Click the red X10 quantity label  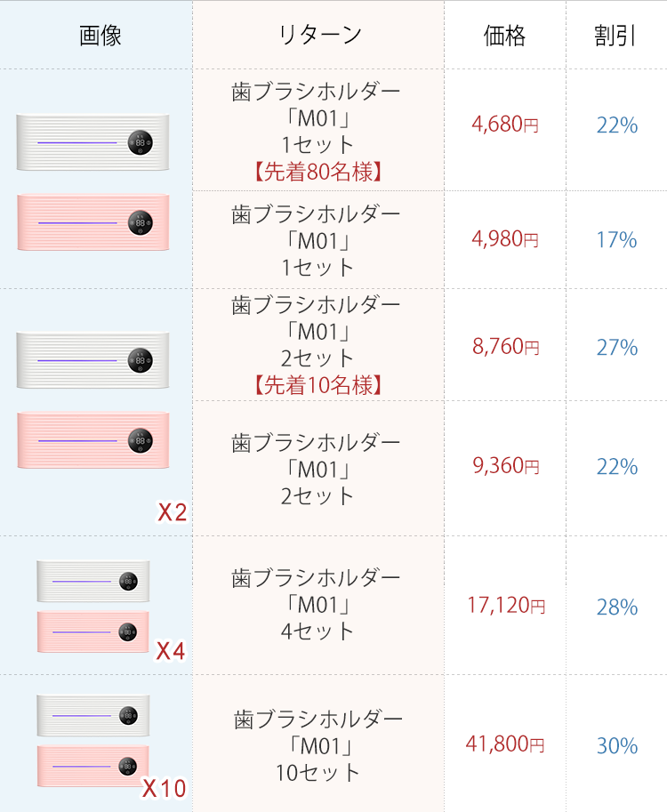[165, 788]
